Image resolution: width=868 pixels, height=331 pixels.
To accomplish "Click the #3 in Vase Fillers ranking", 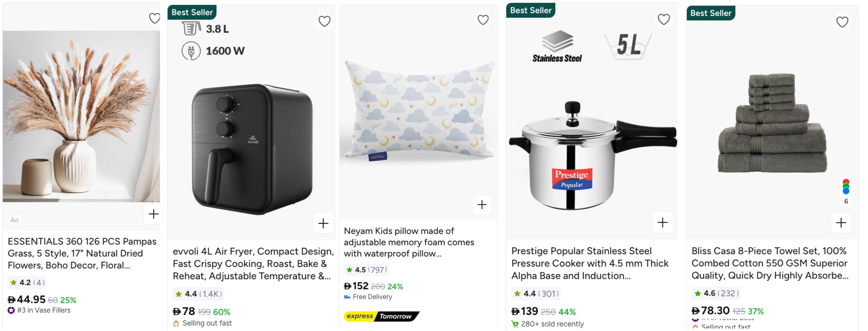I will [44, 310].
